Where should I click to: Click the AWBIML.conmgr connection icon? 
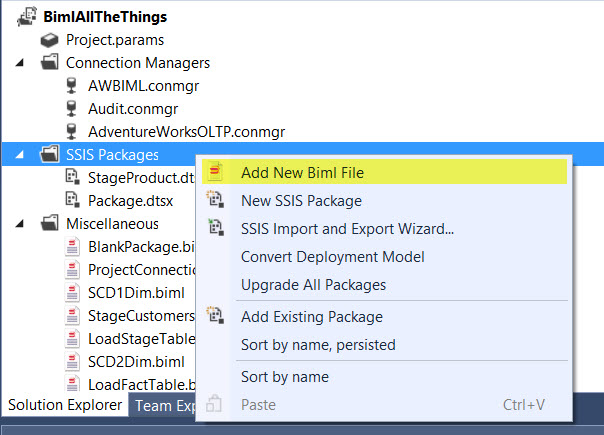coord(72,86)
